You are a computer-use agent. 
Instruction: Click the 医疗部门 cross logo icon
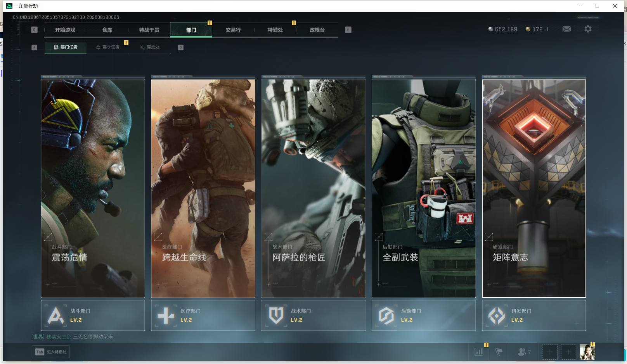pos(166,316)
